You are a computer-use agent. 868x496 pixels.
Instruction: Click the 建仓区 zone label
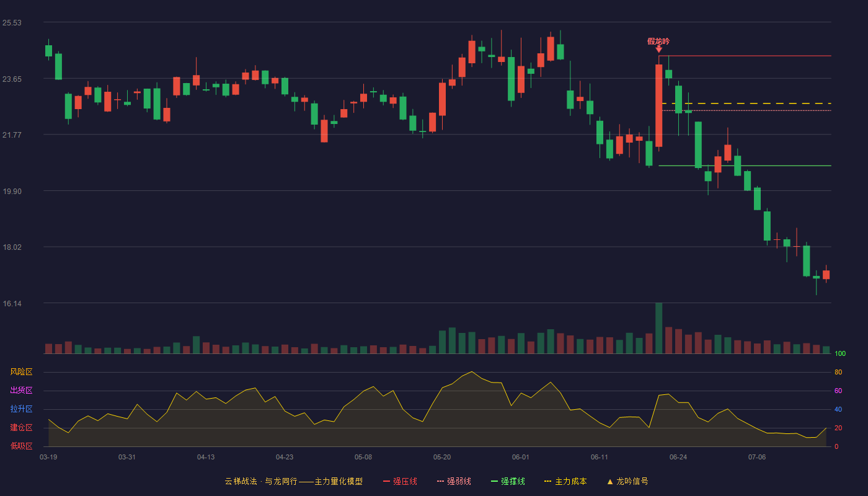(21, 428)
